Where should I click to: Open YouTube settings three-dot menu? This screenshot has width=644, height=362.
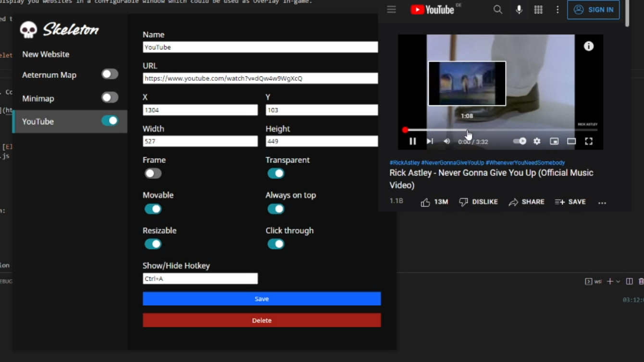pos(557,10)
